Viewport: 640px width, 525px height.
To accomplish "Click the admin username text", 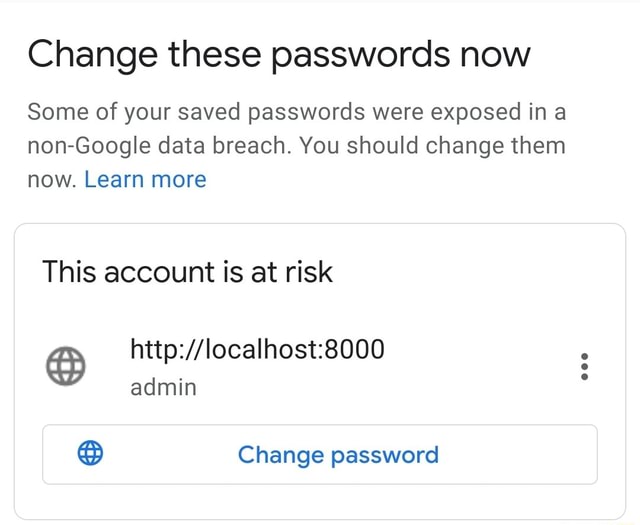I will [164, 386].
